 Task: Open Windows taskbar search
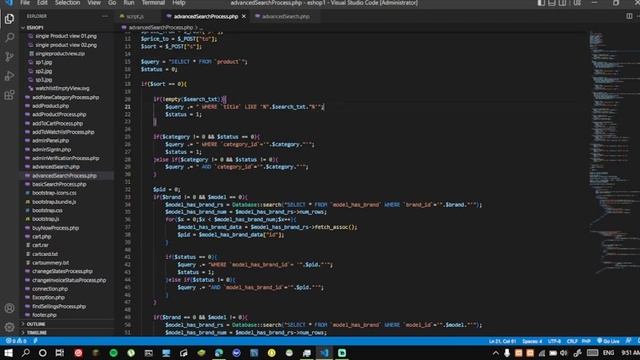coord(25,353)
